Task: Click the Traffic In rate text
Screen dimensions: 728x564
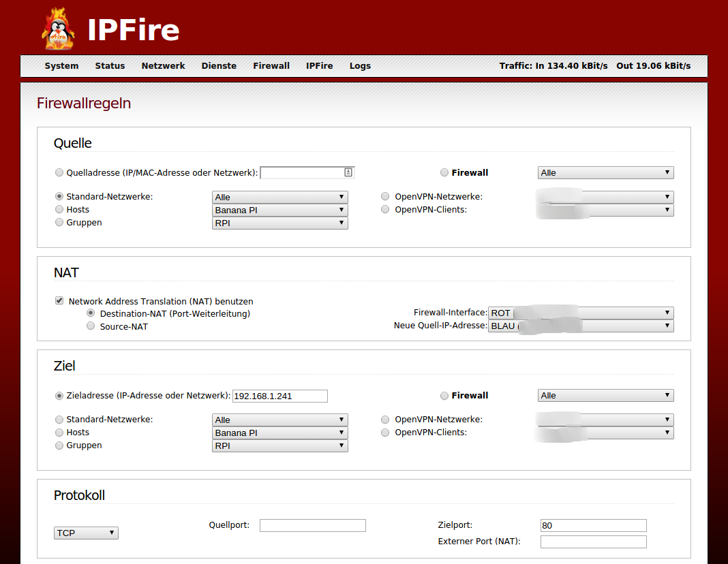Action: click(x=553, y=66)
